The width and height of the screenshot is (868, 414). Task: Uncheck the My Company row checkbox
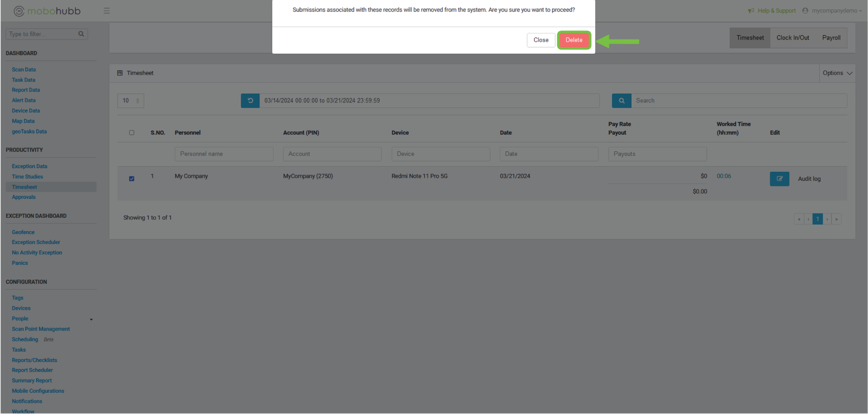pos(132,179)
